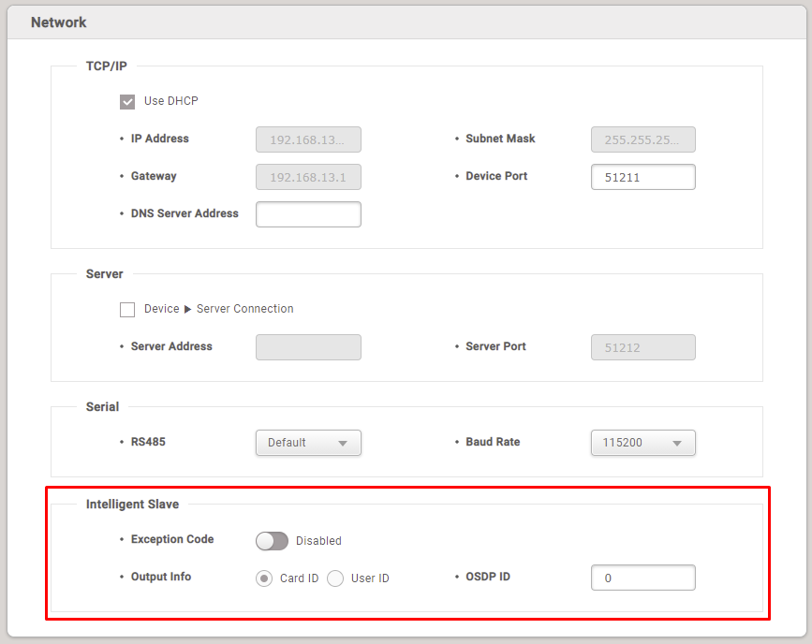Select the Card ID radio button
The height and width of the screenshot is (644, 812).
[x=264, y=578]
